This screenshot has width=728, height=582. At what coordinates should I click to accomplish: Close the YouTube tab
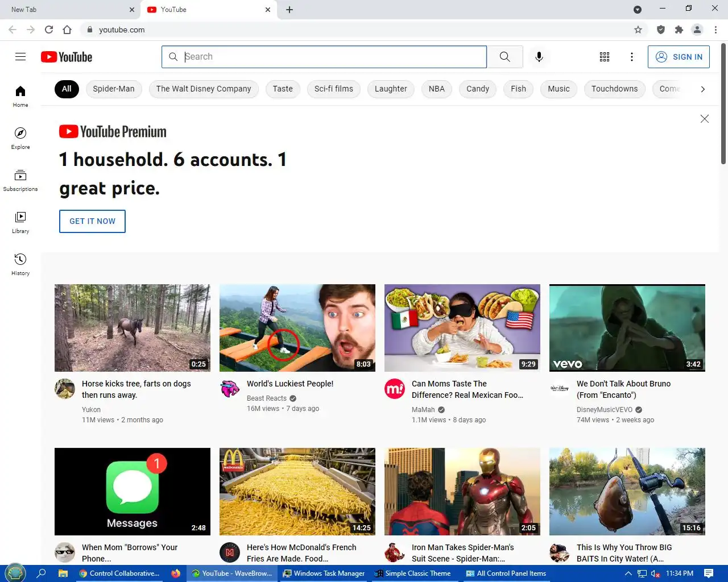(268, 10)
